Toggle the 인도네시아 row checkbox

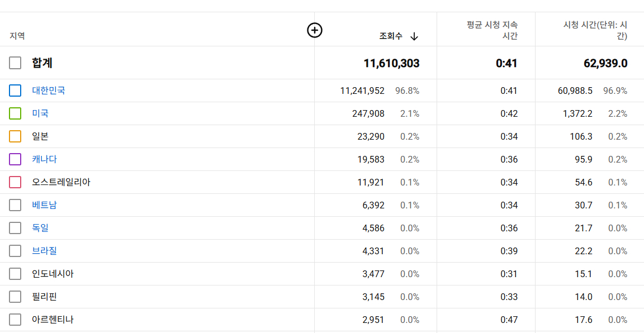click(15, 274)
